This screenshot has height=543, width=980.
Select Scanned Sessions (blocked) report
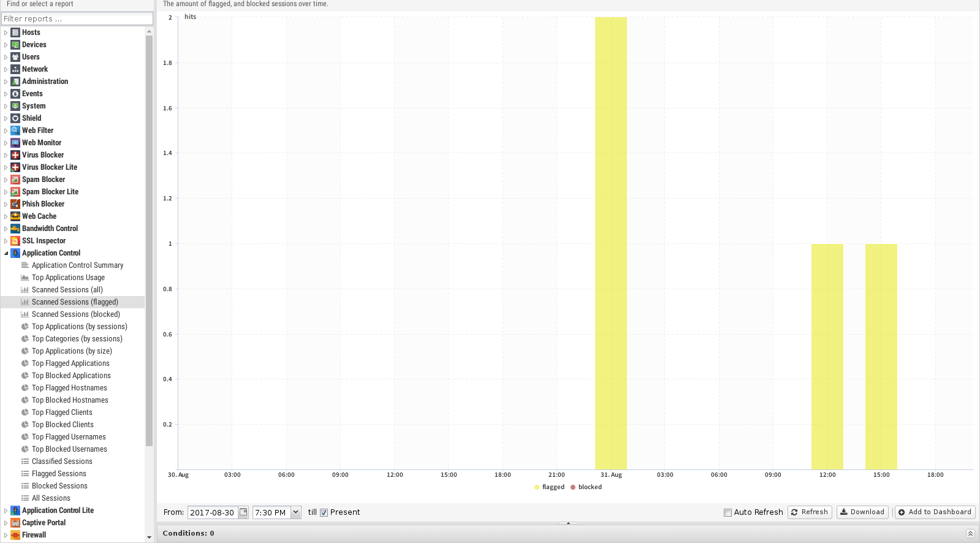76,314
